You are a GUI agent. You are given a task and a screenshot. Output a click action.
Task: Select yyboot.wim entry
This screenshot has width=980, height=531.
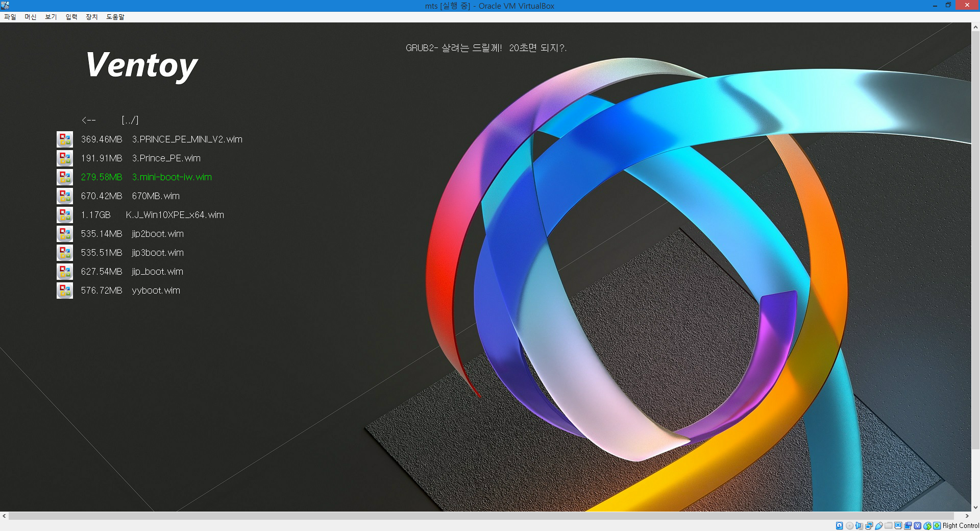(130, 291)
